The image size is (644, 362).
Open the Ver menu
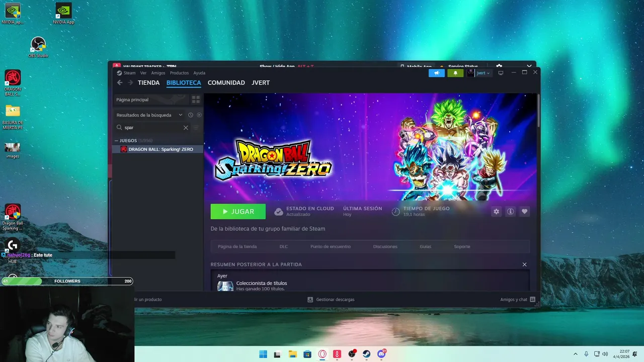tap(143, 73)
